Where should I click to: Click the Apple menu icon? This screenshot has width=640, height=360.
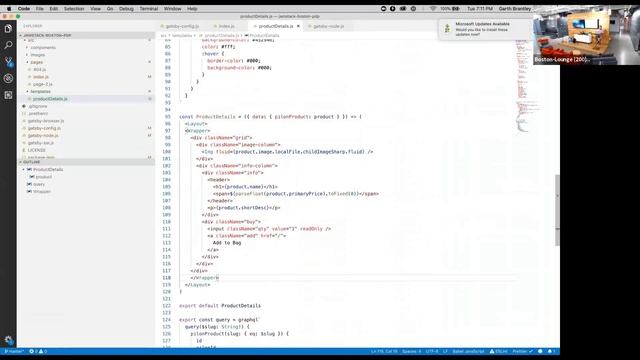click(x=9, y=9)
